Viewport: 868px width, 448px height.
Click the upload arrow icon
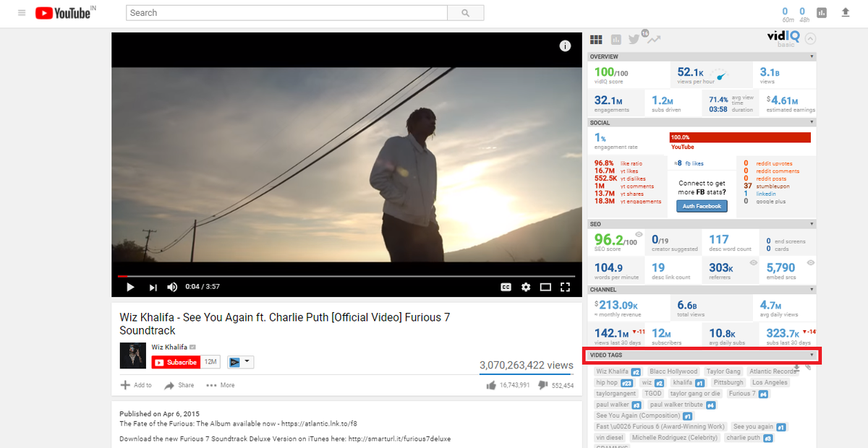coord(846,12)
